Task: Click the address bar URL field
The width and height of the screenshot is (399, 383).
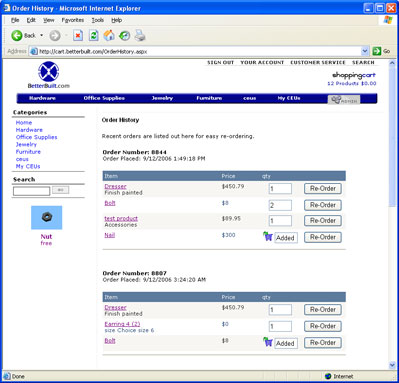Action: pyautogui.click(x=199, y=51)
